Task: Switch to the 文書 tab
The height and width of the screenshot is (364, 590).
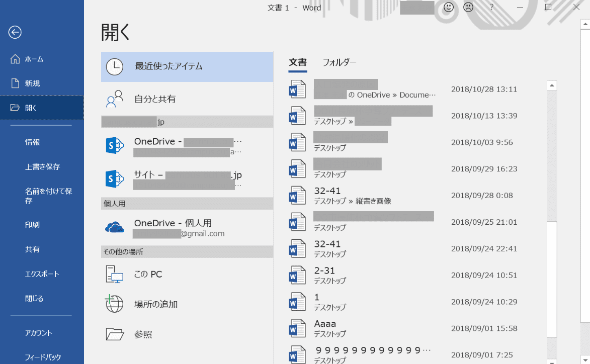Action: [x=298, y=62]
